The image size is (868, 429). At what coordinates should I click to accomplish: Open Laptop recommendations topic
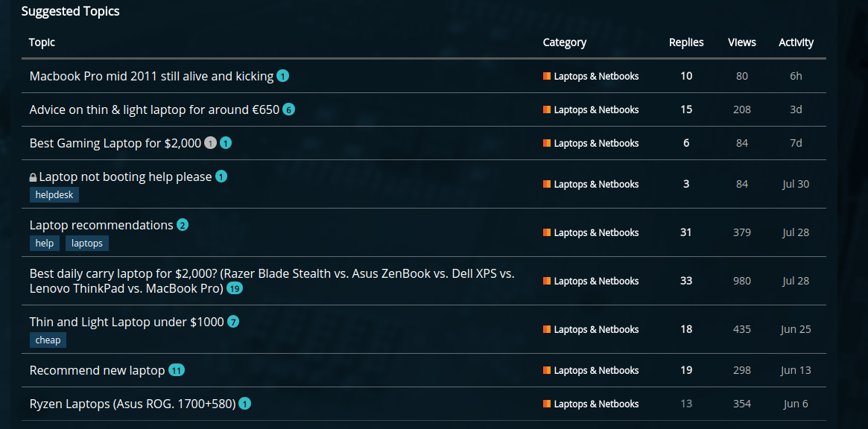pyautogui.click(x=101, y=225)
